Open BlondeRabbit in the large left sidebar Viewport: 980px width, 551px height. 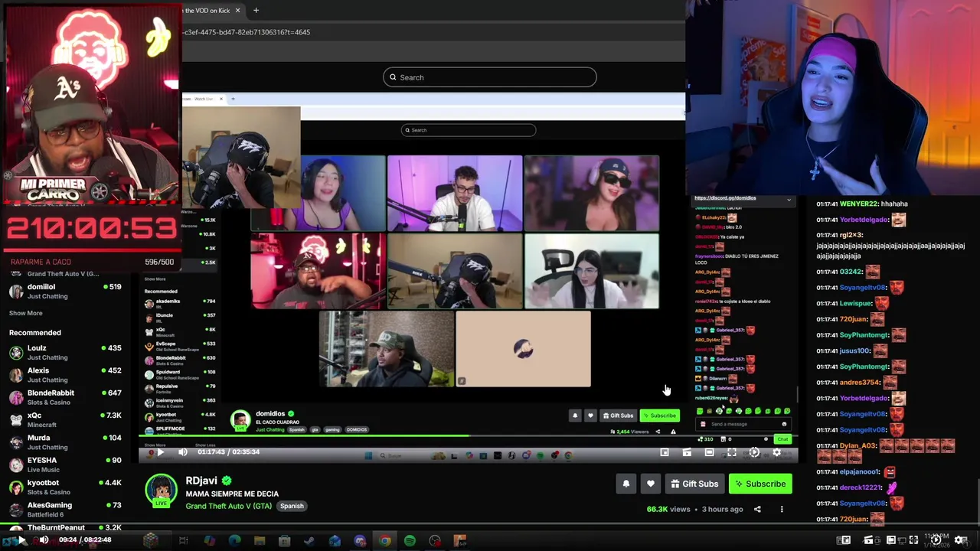coord(65,397)
